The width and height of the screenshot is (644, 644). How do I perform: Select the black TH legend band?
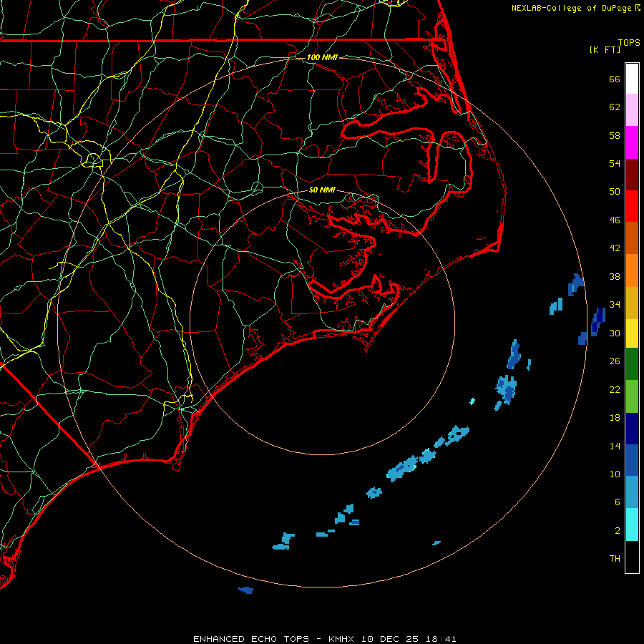point(632,557)
